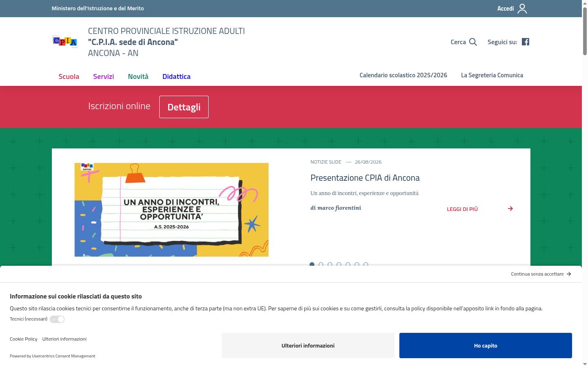The height and width of the screenshot is (368, 588).
Task: Click the small Ulteriori informazioni text link
Action: pos(64,339)
